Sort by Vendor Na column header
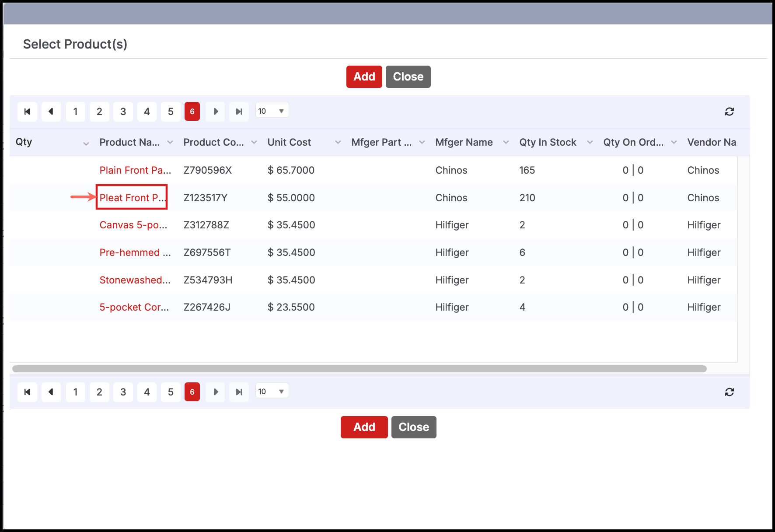This screenshot has height=532, width=775. [x=712, y=142]
